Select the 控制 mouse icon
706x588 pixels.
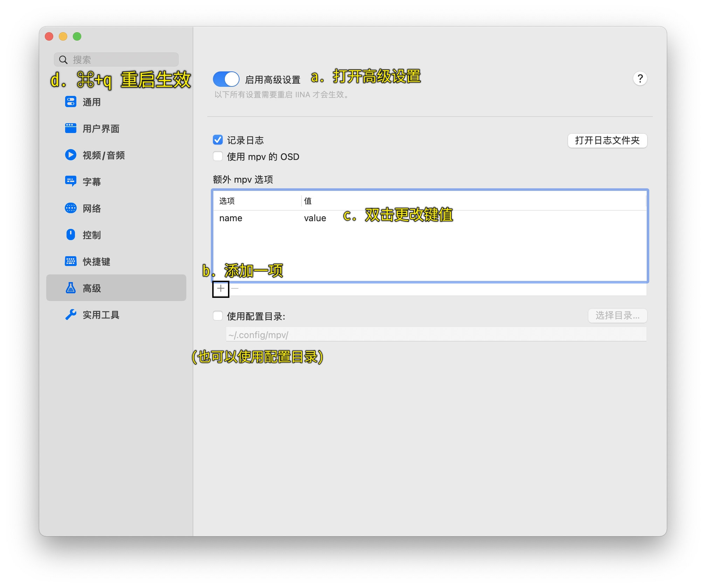[x=71, y=235]
